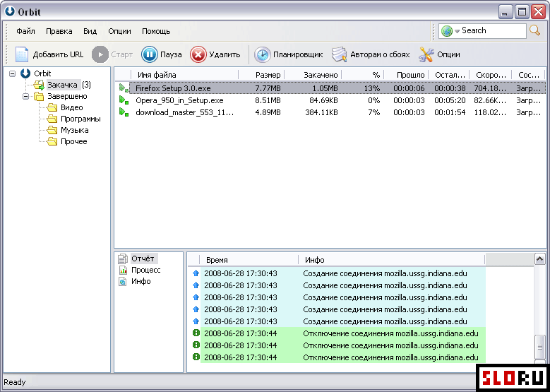Open the search engine dropdown arrow
The height and width of the screenshot is (392, 550).
click(x=457, y=31)
